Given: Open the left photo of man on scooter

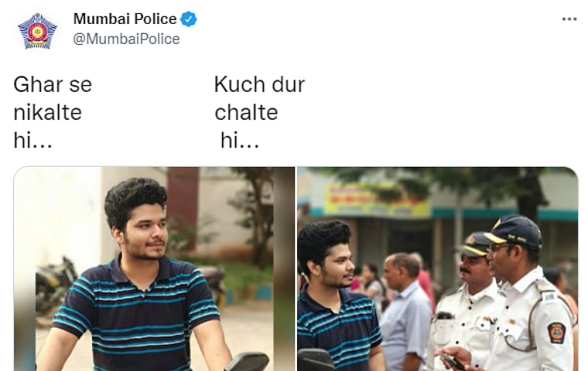Looking at the screenshot, I should (154, 269).
